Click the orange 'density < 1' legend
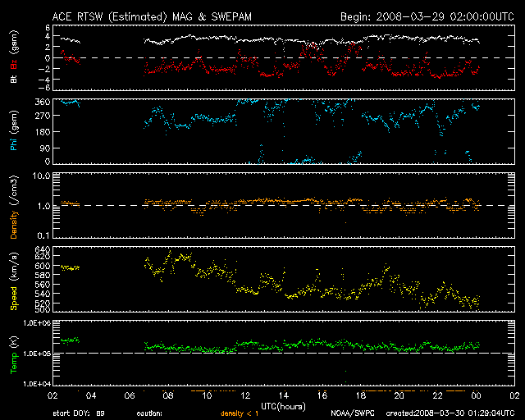The width and height of the screenshot is (525, 420). pos(241,413)
